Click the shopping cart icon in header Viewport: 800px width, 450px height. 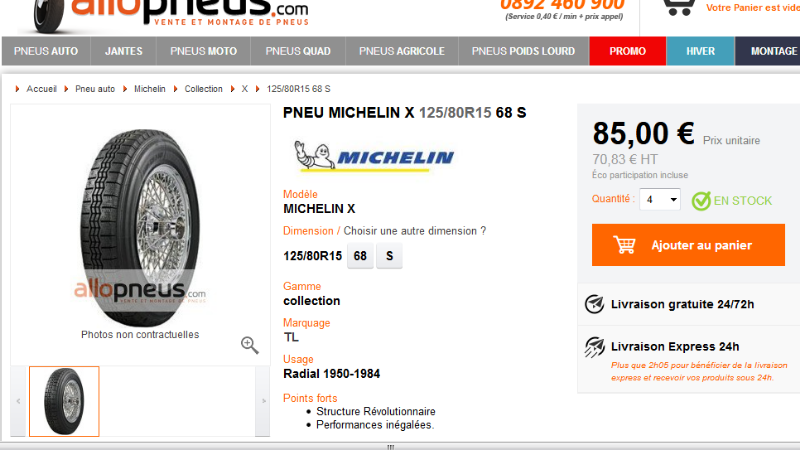(x=679, y=7)
